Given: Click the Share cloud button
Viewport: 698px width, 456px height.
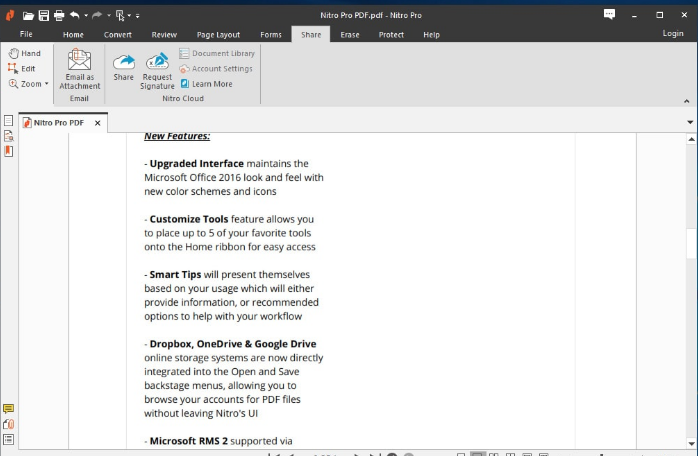Looking at the screenshot, I should click(123, 67).
